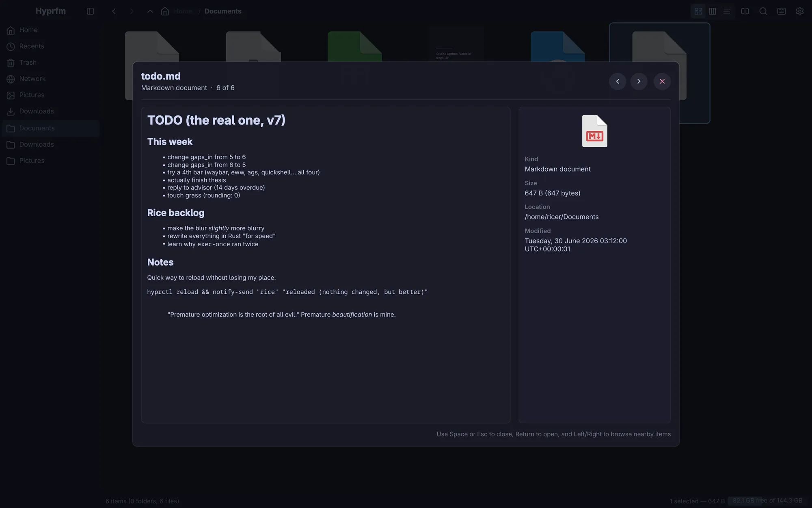Open the Pictures bookmark with folder icon
Screen dimensions: 812x508
51,161
